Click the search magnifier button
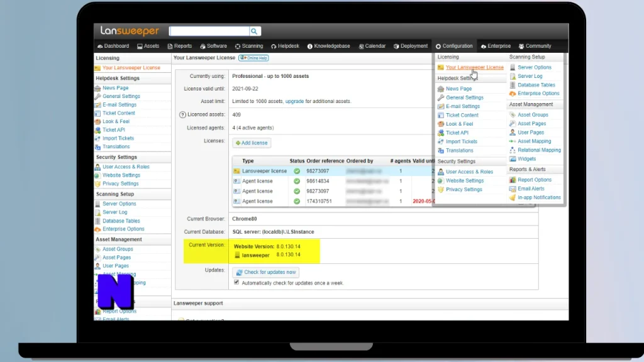 tap(255, 31)
